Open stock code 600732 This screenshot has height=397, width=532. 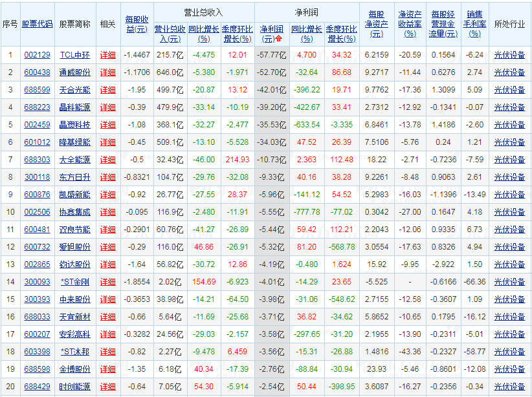(37, 247)
